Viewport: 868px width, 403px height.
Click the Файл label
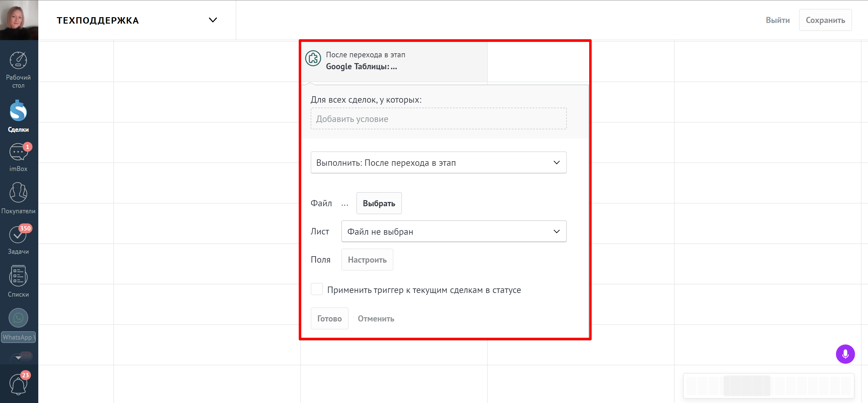tap(321, 203)
